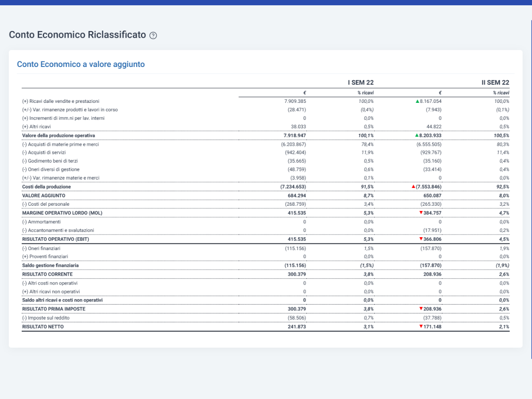532x399 pixels.
Task: Click the RISULTATO NETTO row label
Action: point(43,327)
